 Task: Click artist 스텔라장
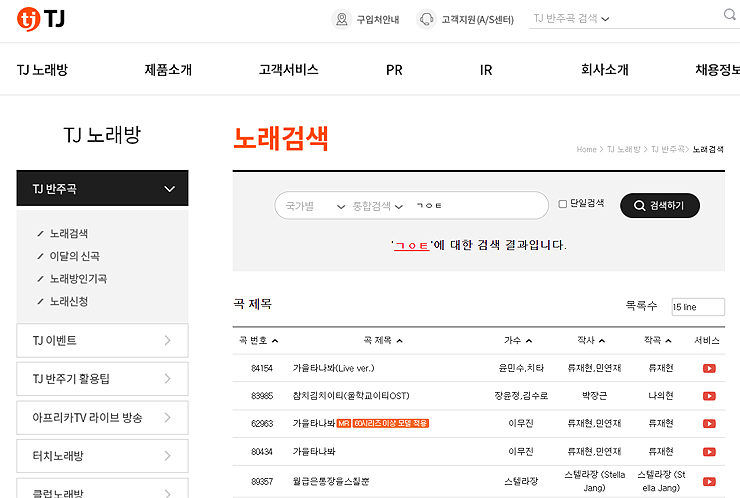[x=521, y=481]
